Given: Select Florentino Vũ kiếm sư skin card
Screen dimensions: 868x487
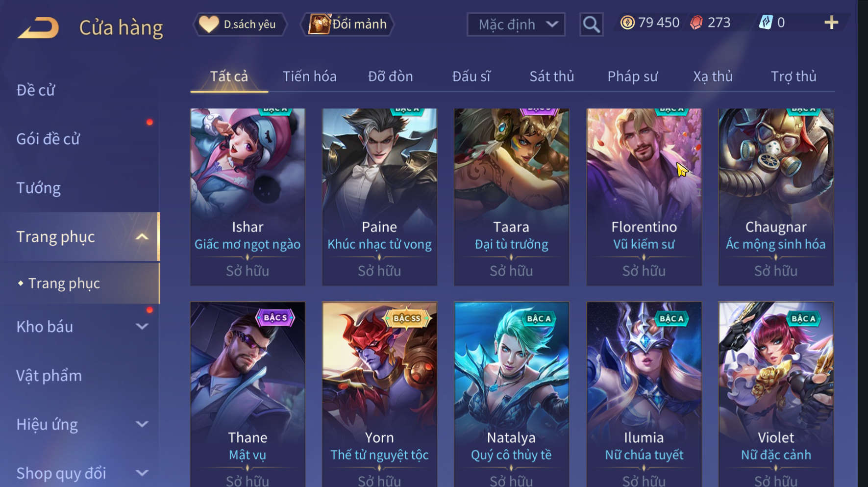Looking at the screenshot, I should (x=644, y=197).
